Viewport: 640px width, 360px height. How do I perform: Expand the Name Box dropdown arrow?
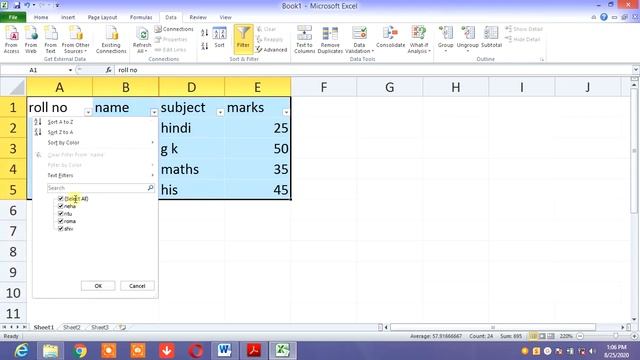pos(70,70)
